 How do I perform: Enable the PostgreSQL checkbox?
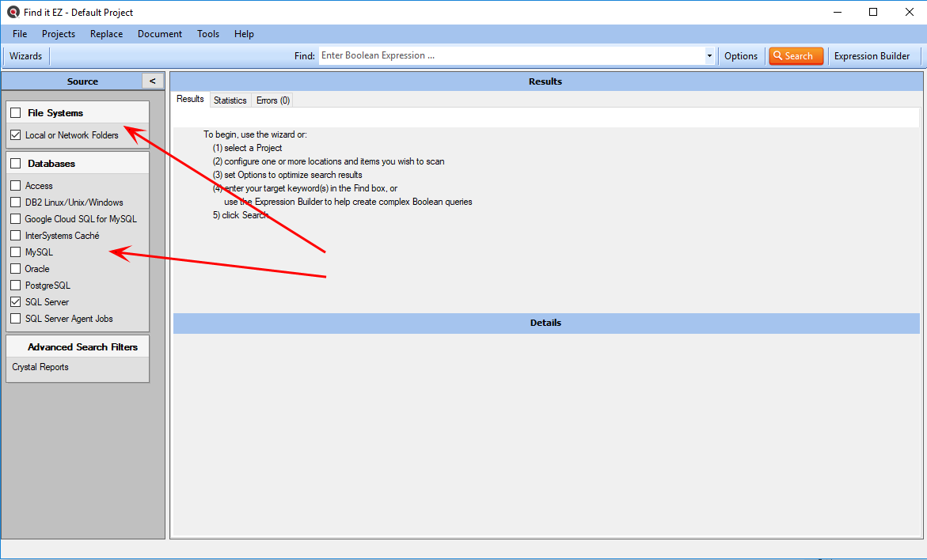pyautogui.click(x=15, y=286)
